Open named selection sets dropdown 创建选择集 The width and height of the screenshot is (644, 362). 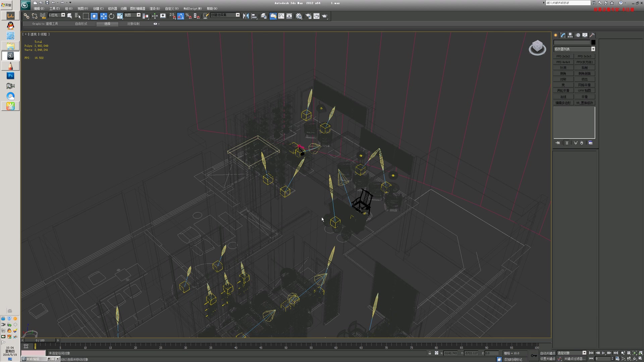click(x=225, y=15)
